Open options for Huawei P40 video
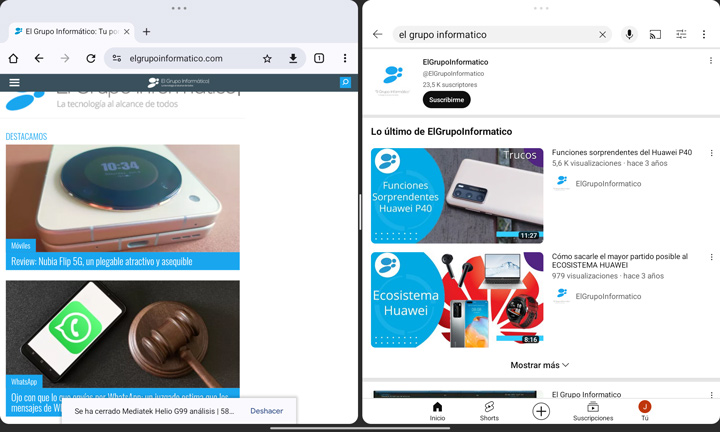Screen dimensions: 720x432 point(711,153)
